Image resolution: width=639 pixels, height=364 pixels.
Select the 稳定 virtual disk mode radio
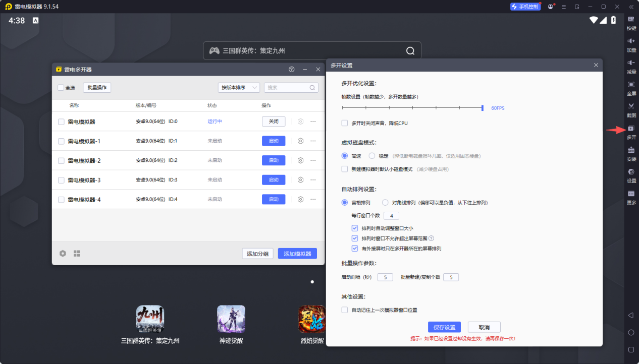coord(372,156)
